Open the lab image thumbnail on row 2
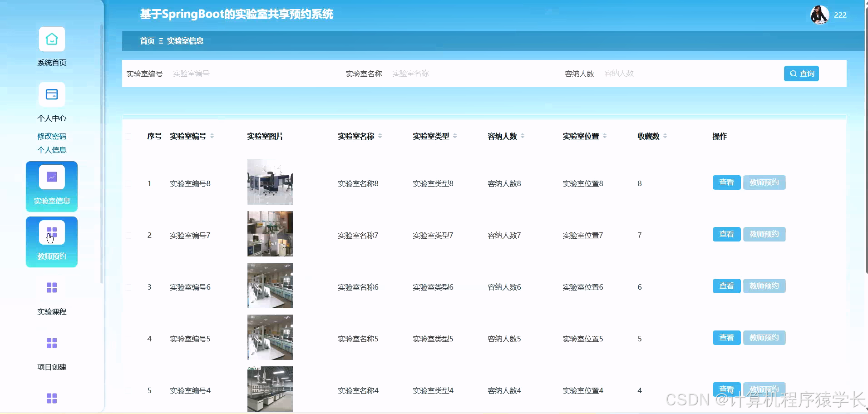 coord(269,234)
